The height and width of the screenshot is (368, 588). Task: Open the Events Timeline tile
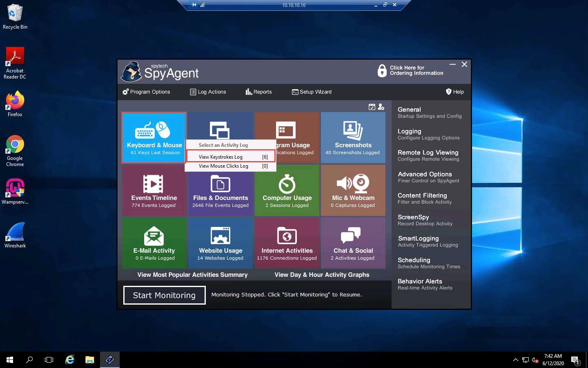click(x=154, y=190)
